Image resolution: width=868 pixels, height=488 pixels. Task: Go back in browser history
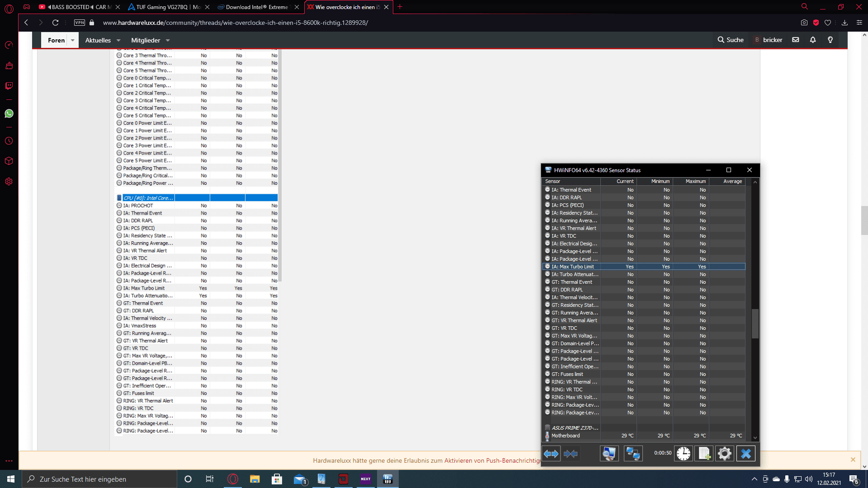coord(26,23)
